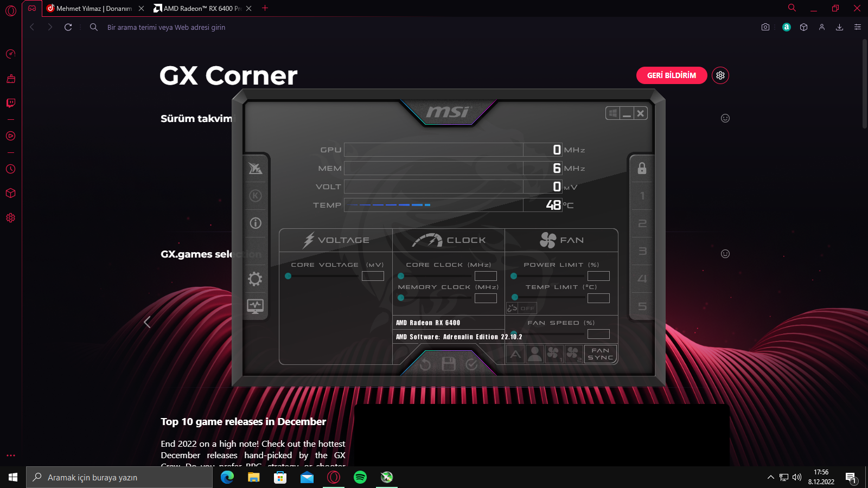
Task: Switch to AMD Radeon RX 6400 tab
Action: pyautogui.click(x=203, y=8)
